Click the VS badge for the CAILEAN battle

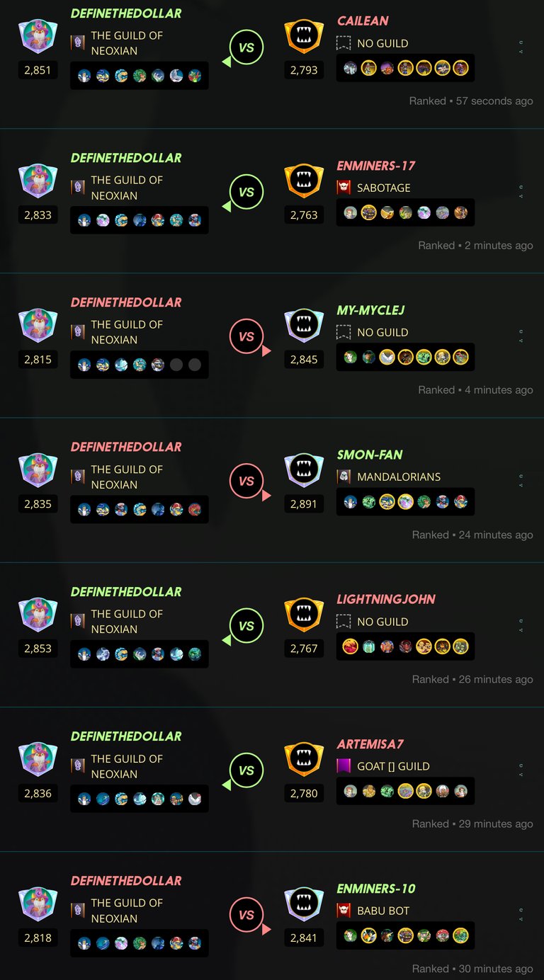(246, 48)
